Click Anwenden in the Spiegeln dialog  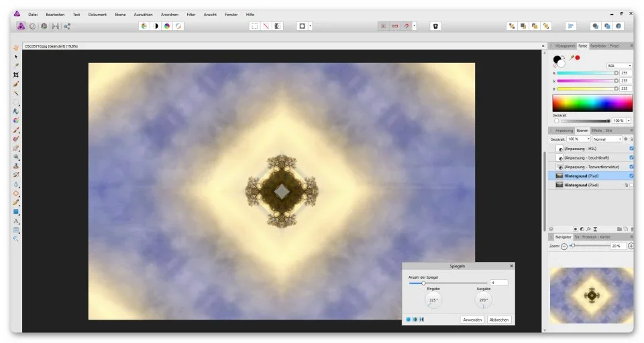pyautogui.click(x=472, y=320)
